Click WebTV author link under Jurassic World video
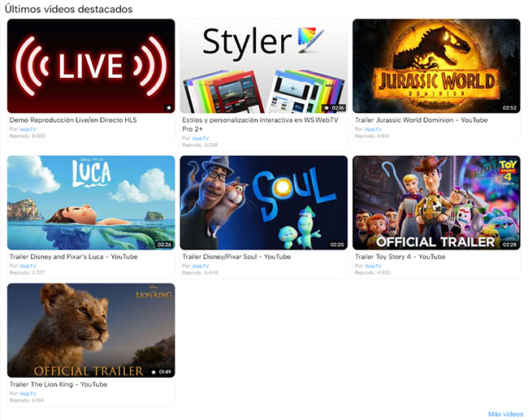528x420 pixels. (373, 129)
